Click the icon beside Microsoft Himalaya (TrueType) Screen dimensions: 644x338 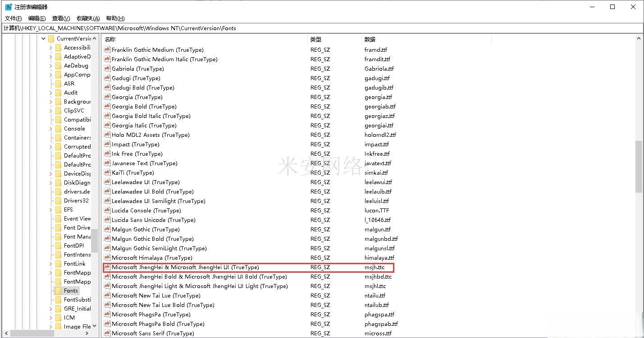click(107, 257)
